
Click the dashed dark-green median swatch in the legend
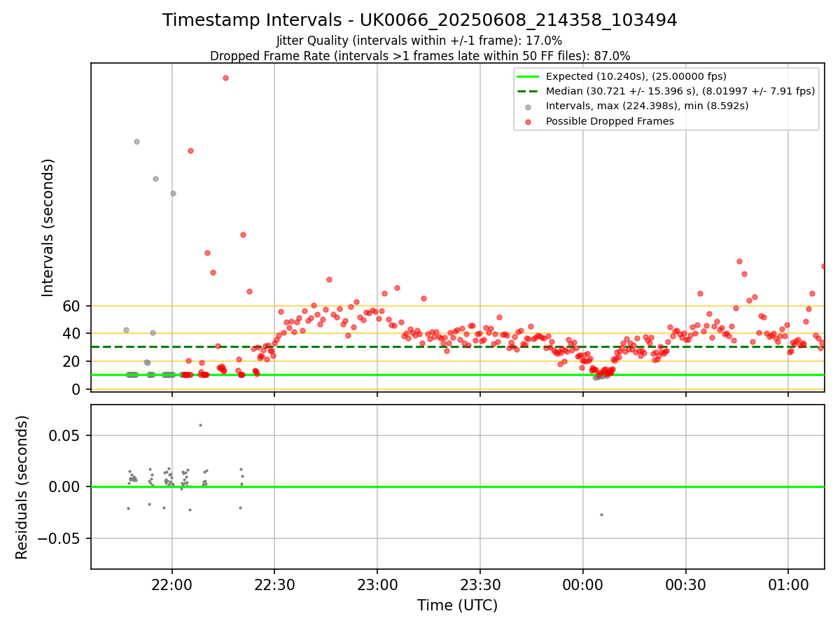point(528,92)
